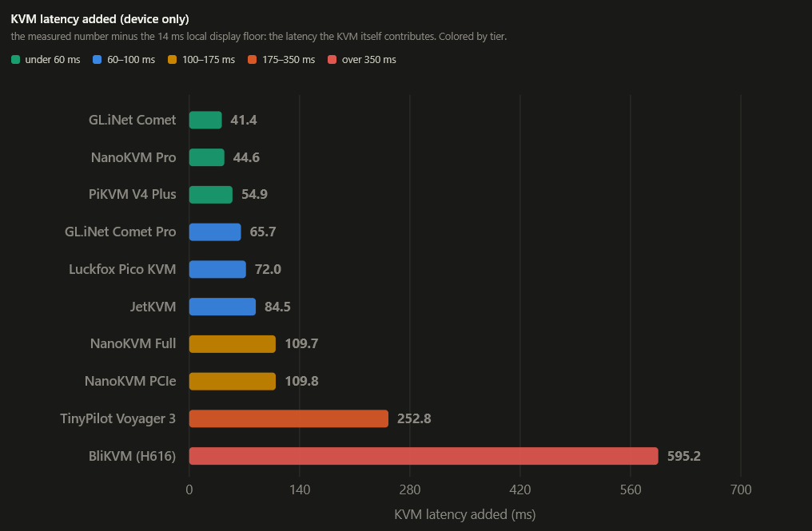Click the subtitle about 14 ms display floor

(x=258, y=37)
